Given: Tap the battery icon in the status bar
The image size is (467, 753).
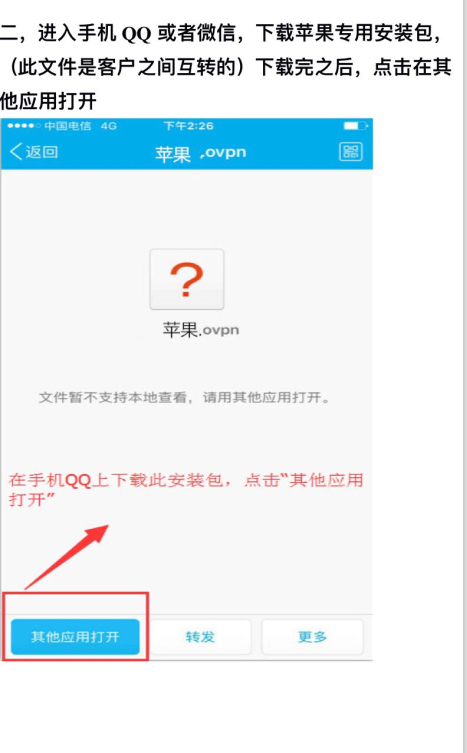Looking at the screenshot, I should [x=356, y=126].
